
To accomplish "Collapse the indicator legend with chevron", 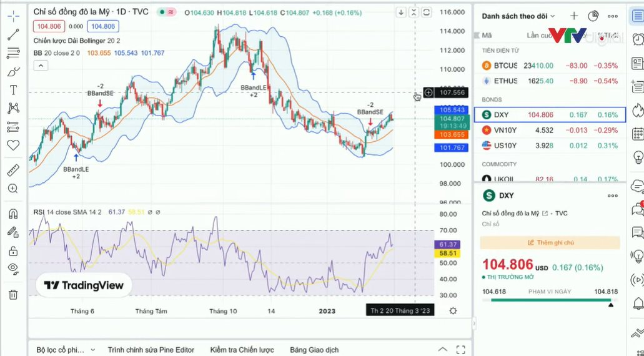I will click(39, 66).
